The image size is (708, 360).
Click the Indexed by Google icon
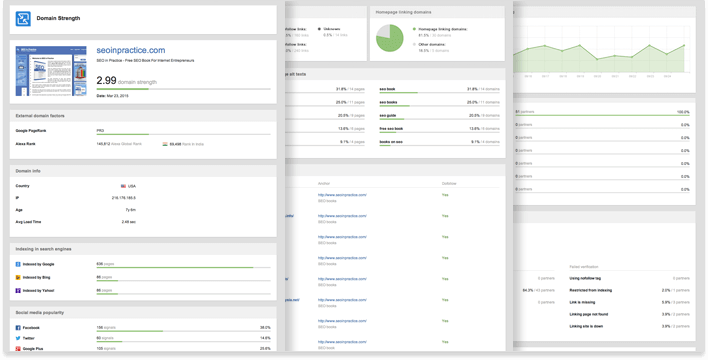(x=18, y=264)
